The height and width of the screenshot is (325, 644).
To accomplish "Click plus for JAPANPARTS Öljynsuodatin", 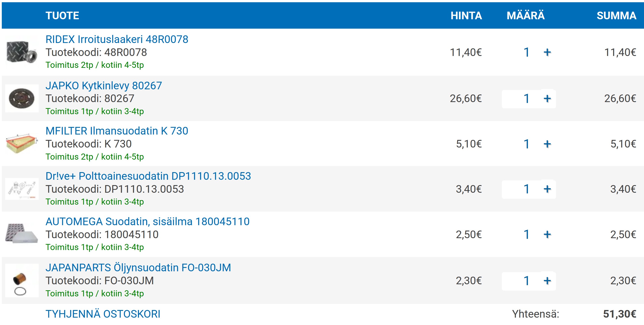I will 547,281.
